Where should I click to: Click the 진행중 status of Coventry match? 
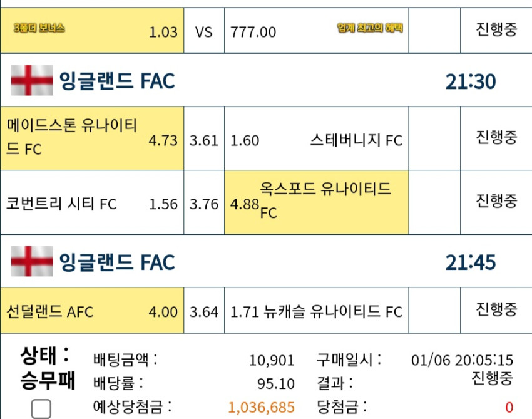(496, 200)
